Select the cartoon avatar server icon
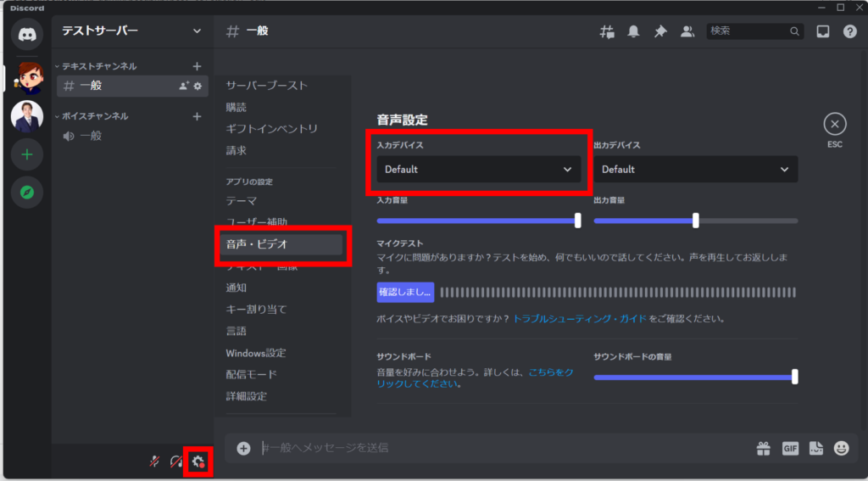The image size is (868, 481). (27, 76)
